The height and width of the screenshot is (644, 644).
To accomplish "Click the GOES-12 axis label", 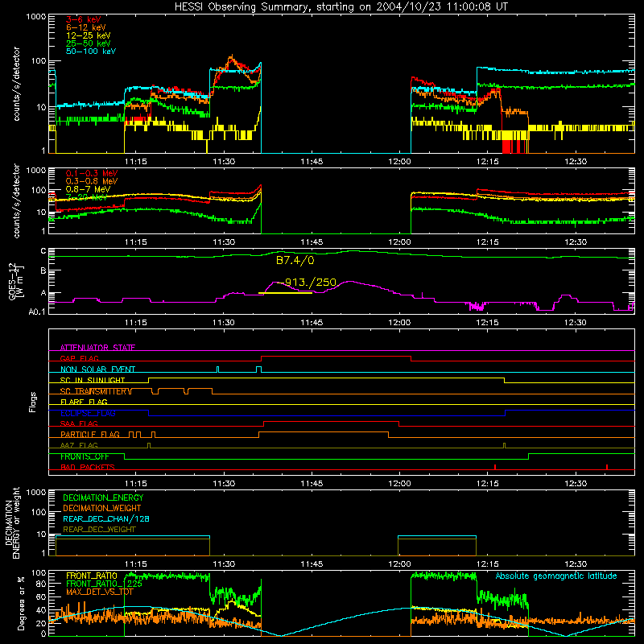I will pos(16,281).
